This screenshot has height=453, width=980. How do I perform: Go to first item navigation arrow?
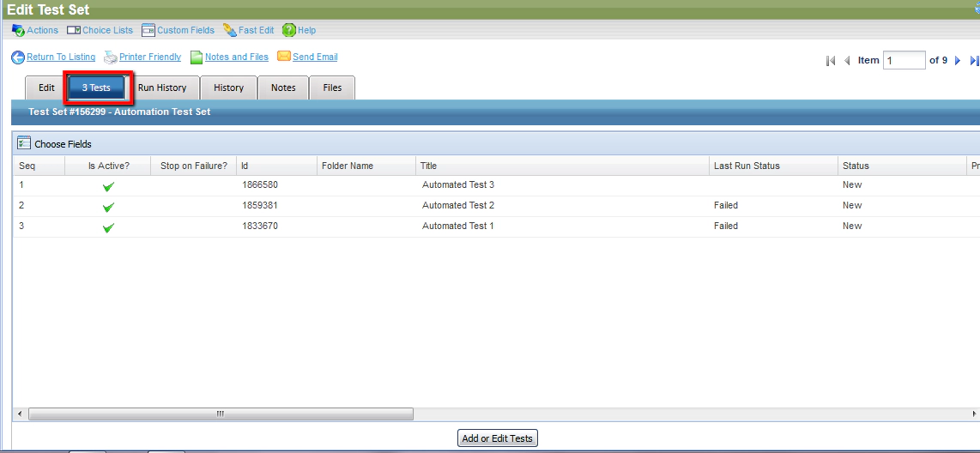(x=831, y=61)
